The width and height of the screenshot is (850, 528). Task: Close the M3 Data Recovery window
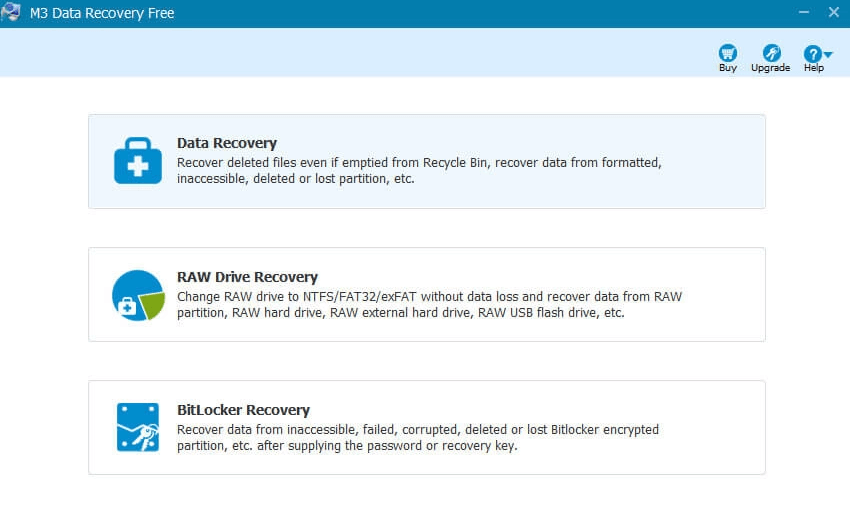pyautogui.click(x=834, y=12)
